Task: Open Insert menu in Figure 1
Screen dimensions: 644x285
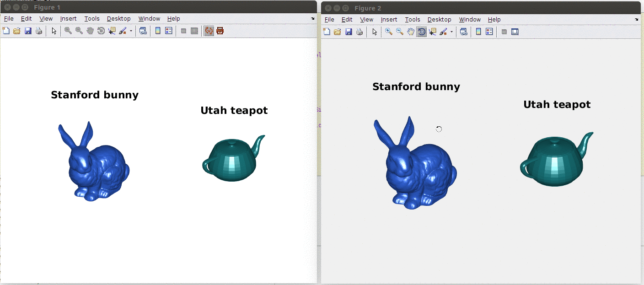Action: pos(68,19)
